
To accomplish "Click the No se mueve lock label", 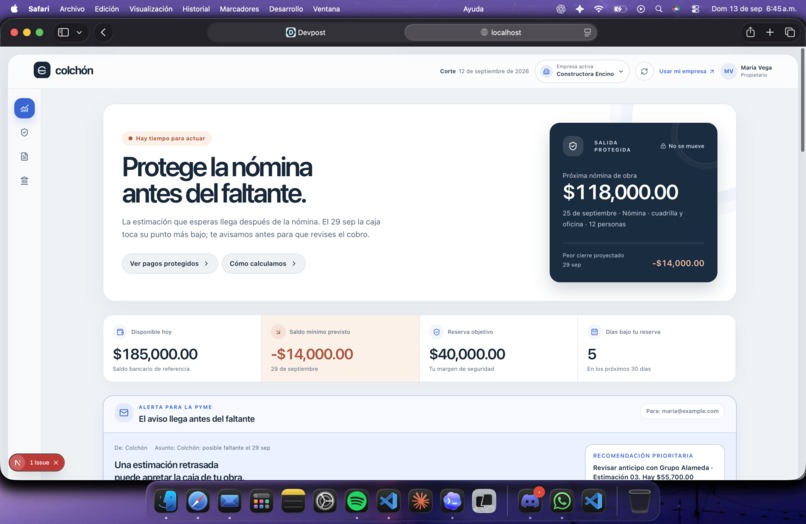I will click(682, 146).
